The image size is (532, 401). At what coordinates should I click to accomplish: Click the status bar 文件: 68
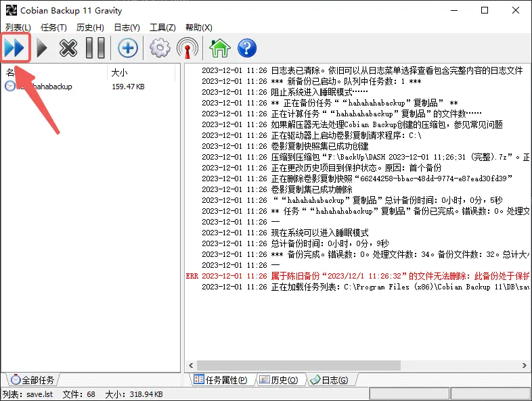79,394
